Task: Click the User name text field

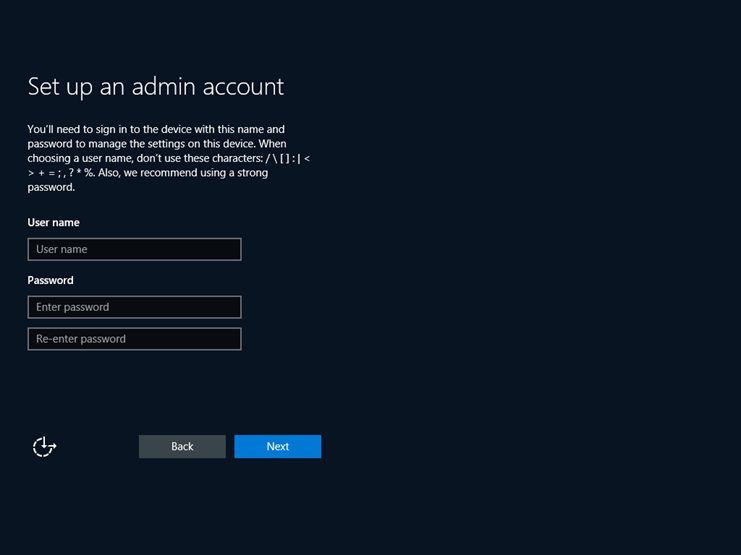Action: [134, 249]
